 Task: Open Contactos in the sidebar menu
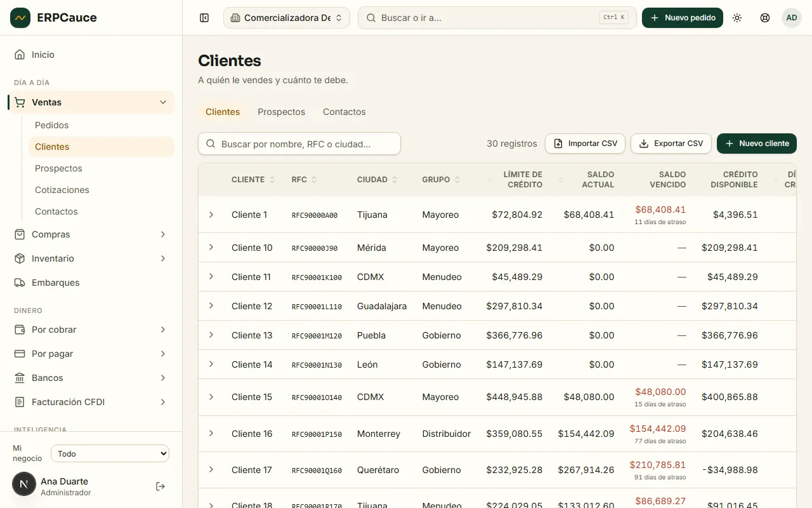[101, 211]
